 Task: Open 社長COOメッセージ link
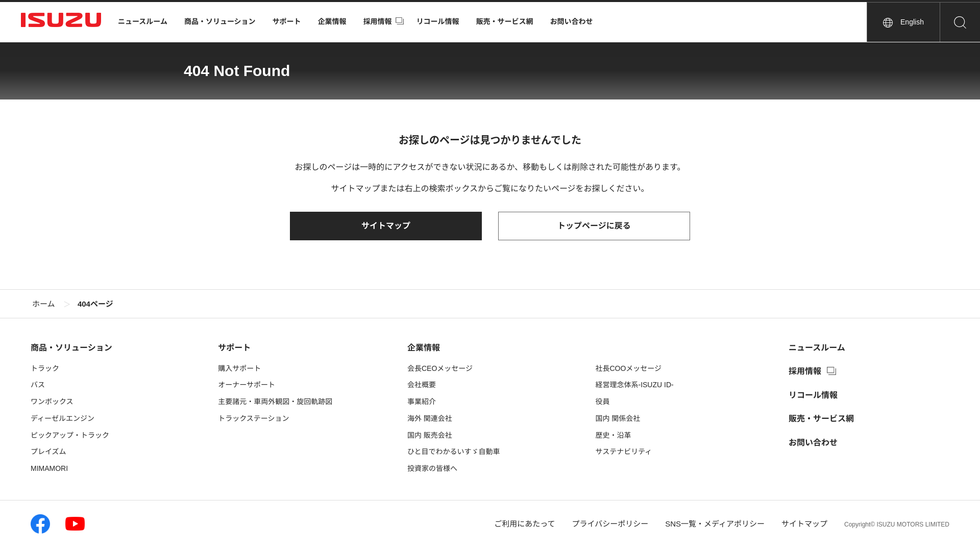628,368
